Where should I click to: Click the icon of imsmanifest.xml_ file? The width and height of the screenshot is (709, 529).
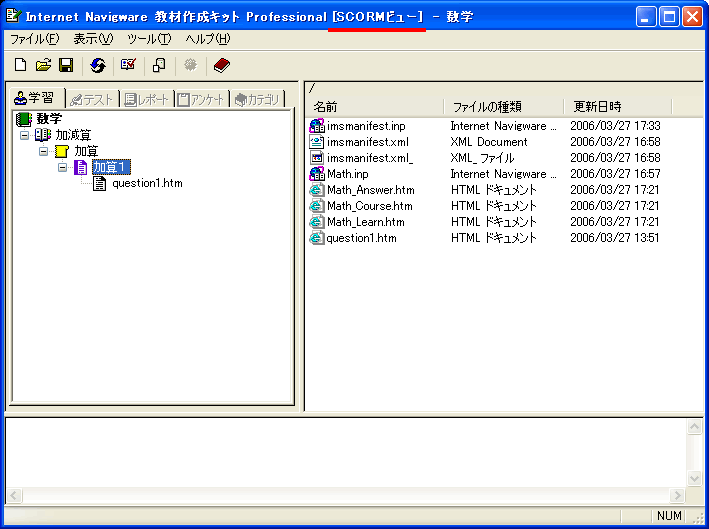[317, 158]
